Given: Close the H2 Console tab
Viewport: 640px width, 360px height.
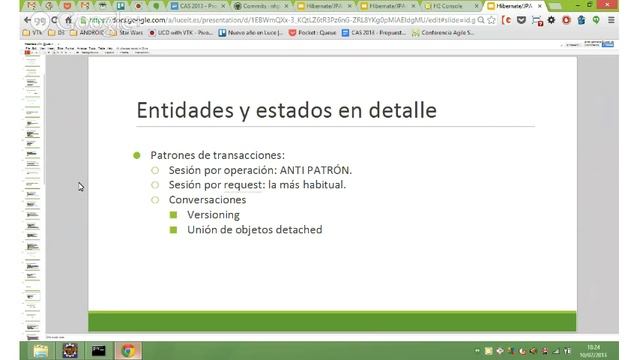Looking at the screenshot, I should [x=476, y=6].
